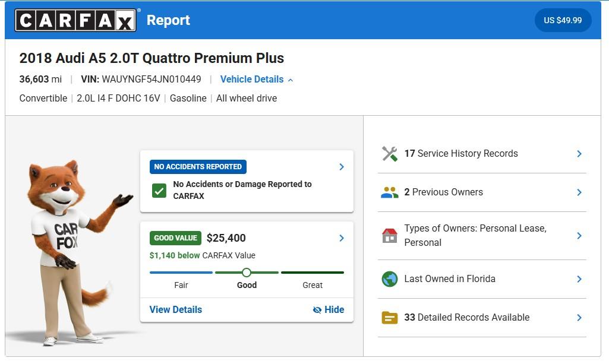Click the 'Fair' slider label
The width and height of the screenshot is (609, 364).
(181, 285)
